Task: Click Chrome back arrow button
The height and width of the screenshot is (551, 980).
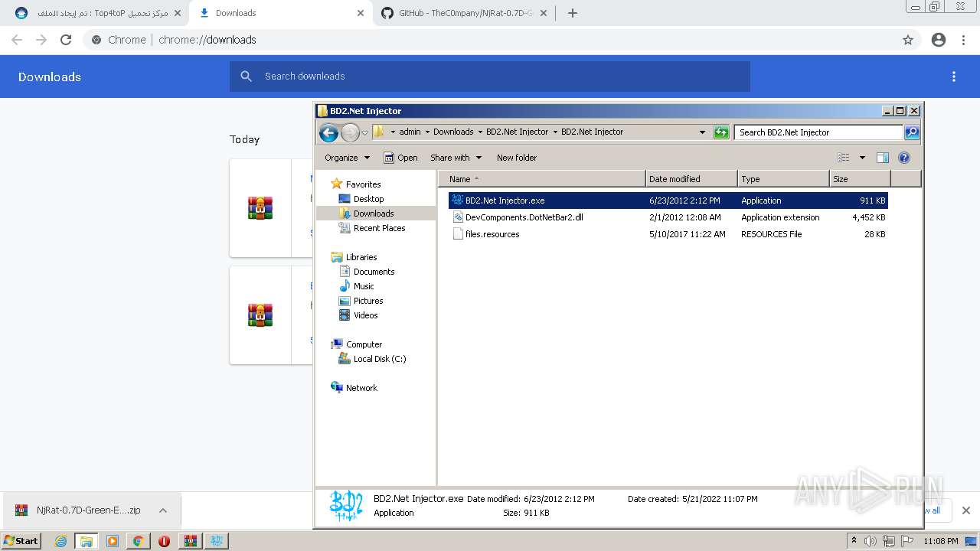Action: (x=17, y=40)
